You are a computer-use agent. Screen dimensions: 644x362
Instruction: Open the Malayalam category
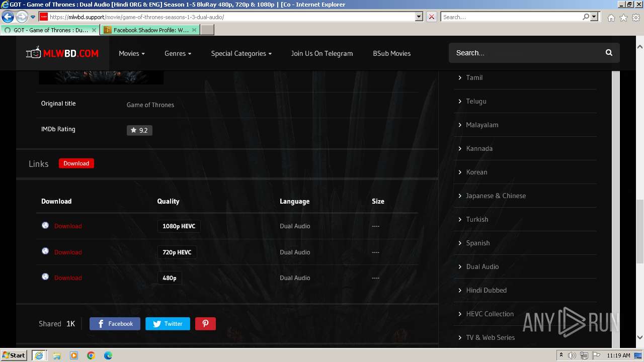482,125
